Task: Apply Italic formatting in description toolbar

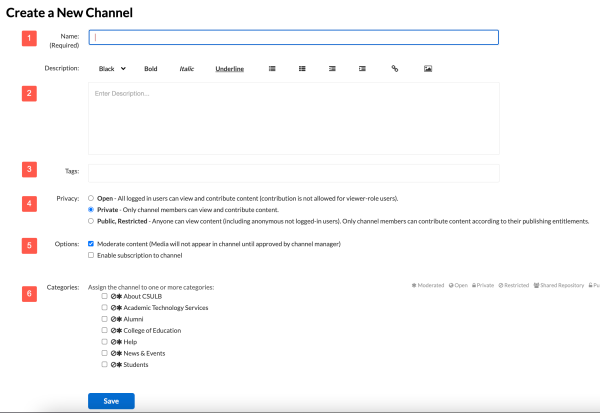Action: 186,69
